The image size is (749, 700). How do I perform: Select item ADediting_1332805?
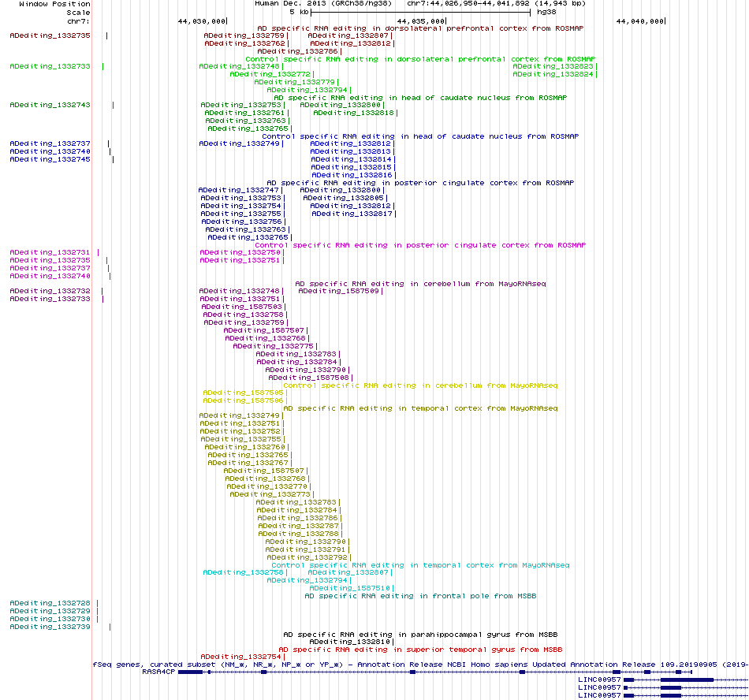tap(344, 198)
